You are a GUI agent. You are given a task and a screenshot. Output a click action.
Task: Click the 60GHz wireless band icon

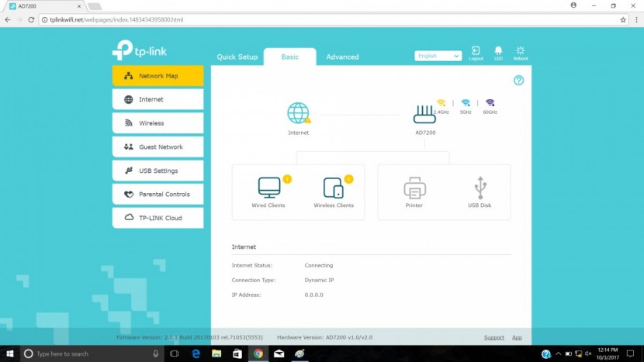(x=490, y=103)
